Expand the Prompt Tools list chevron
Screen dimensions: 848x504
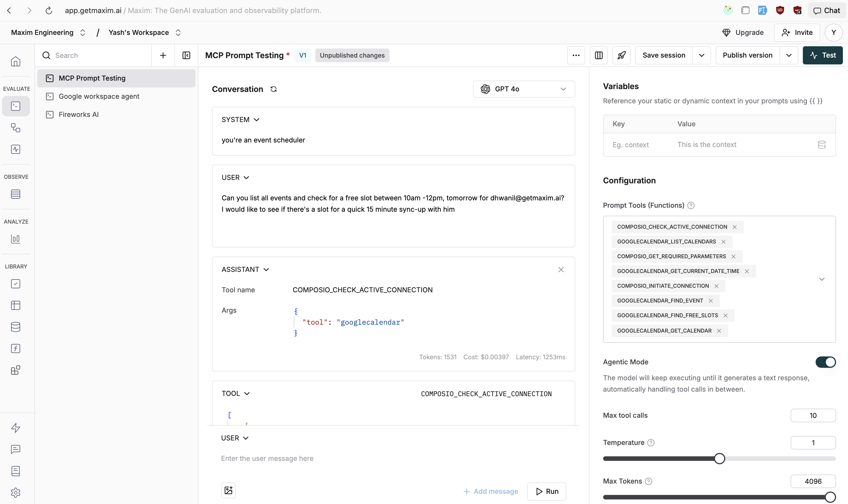[x=822, y=279]
